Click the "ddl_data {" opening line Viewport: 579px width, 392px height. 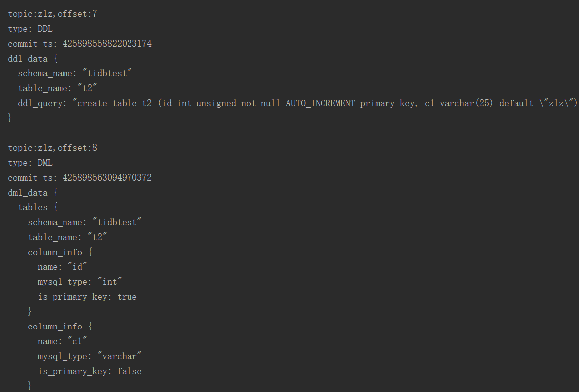point(33,59)
